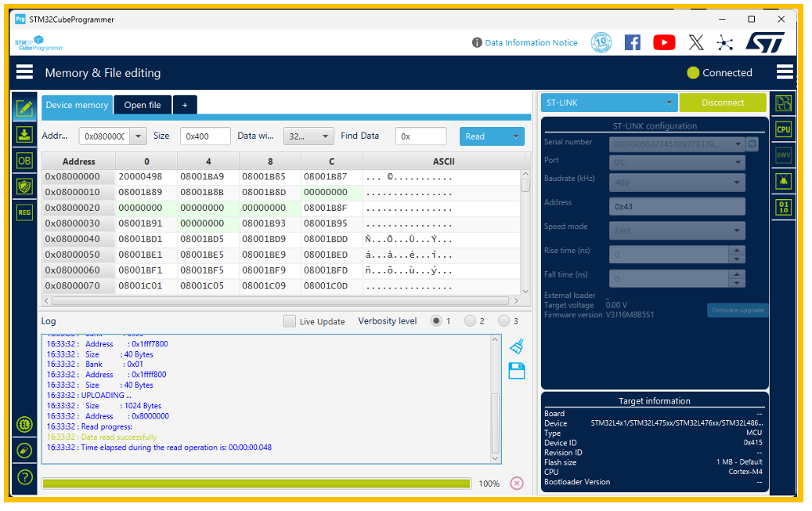Toggle the Live Update checkbox
The image size is (812, 511).
[290, 321]
